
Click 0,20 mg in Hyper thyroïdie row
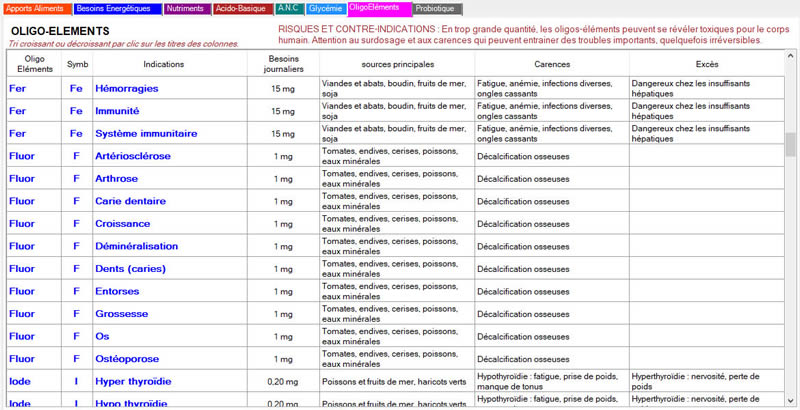point(283,381)
